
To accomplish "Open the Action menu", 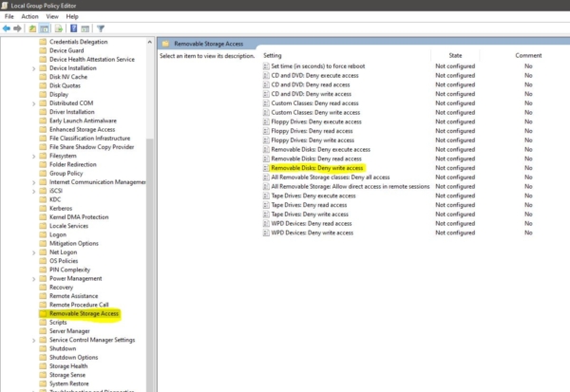I will 29,16.
